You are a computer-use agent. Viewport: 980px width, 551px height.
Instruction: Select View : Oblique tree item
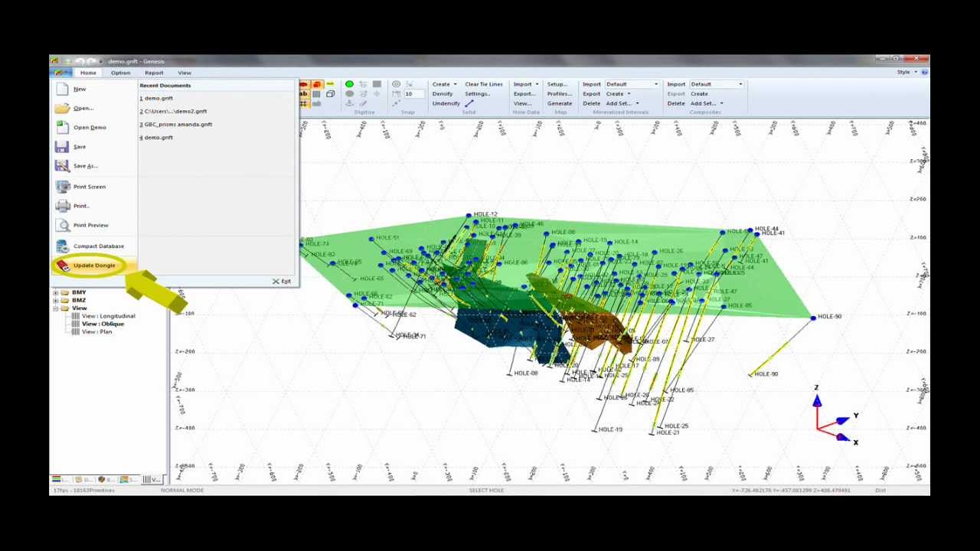pos(103,324)
